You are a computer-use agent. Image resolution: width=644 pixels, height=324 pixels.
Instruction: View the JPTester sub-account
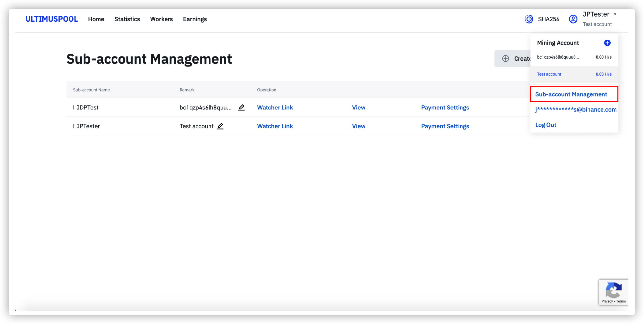359,126
